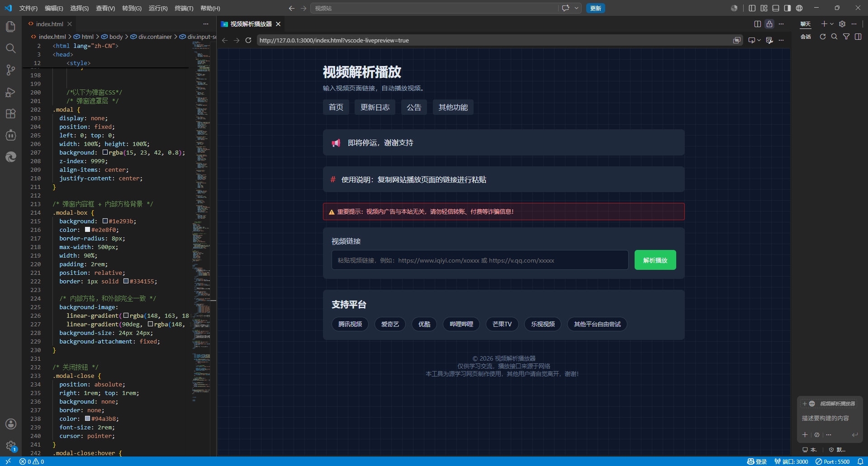Viewport: 868px width, 466px height.
Task: Open chat settings gear icon
Action: (842, 24)
